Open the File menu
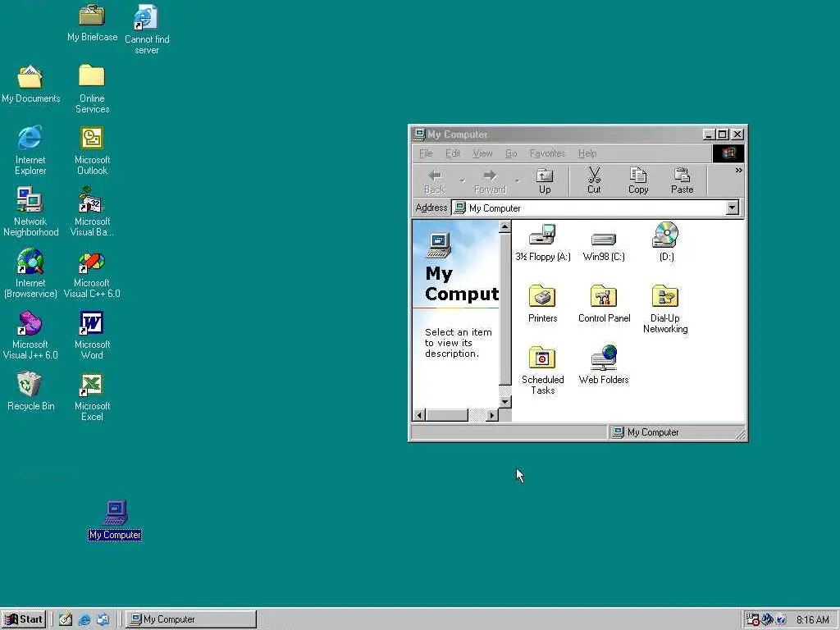The image size is (840, 630). (x=426, y=153)
